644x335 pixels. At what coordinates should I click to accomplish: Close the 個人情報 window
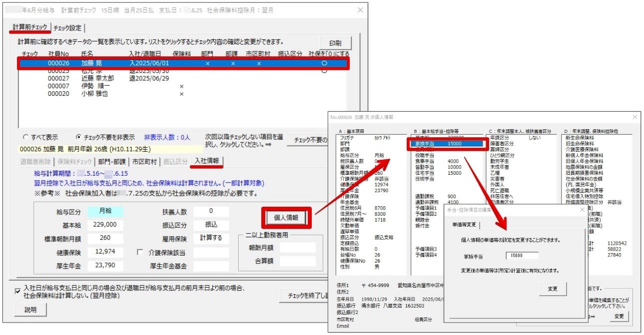(x=635, y=117)
